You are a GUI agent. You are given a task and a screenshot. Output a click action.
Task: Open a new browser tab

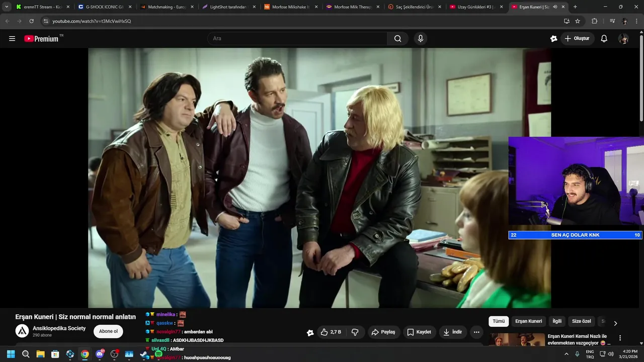pos(575,7)
